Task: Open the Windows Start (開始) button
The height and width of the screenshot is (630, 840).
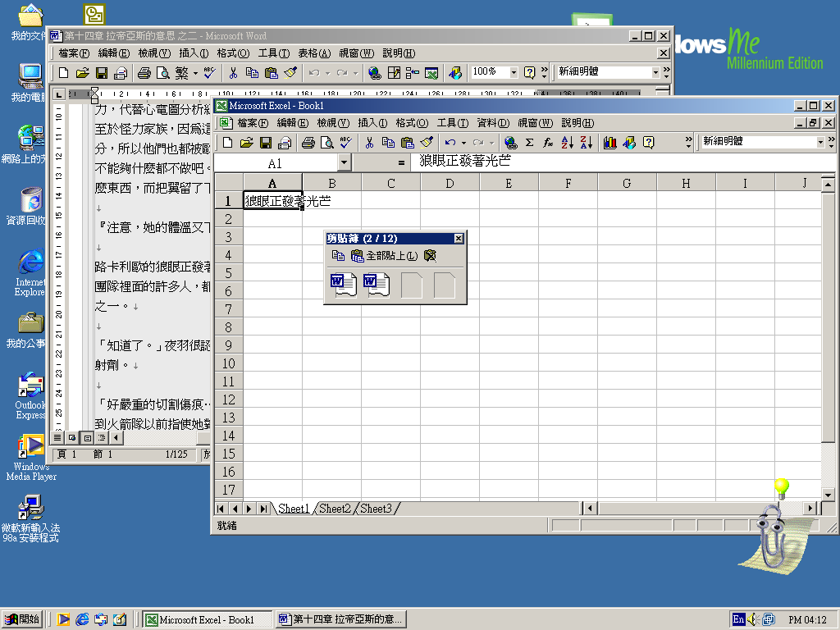Action: click(x=22, y=619)
